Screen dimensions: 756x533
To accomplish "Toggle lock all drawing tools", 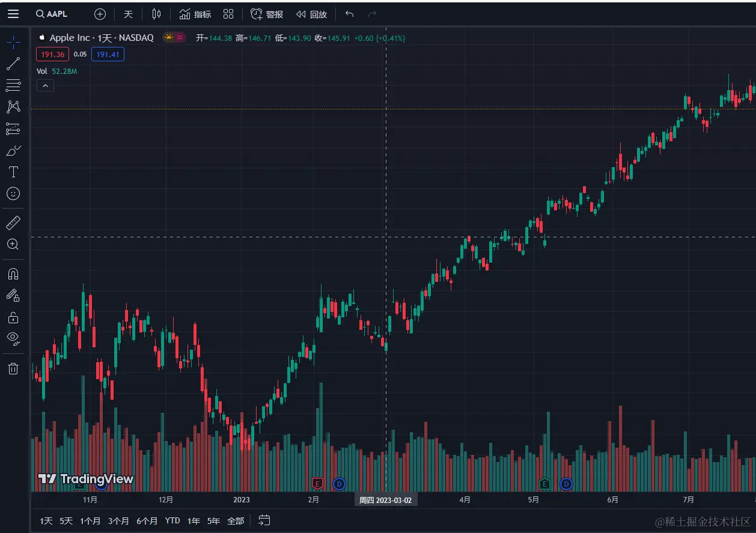I will tap(13, 317).
